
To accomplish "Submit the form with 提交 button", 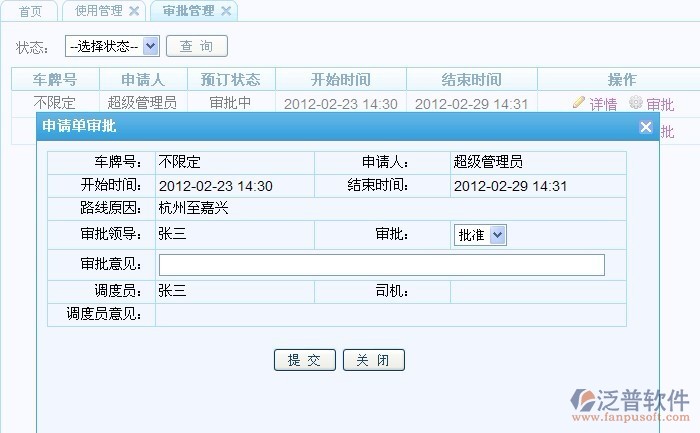I will click(304, 360).
